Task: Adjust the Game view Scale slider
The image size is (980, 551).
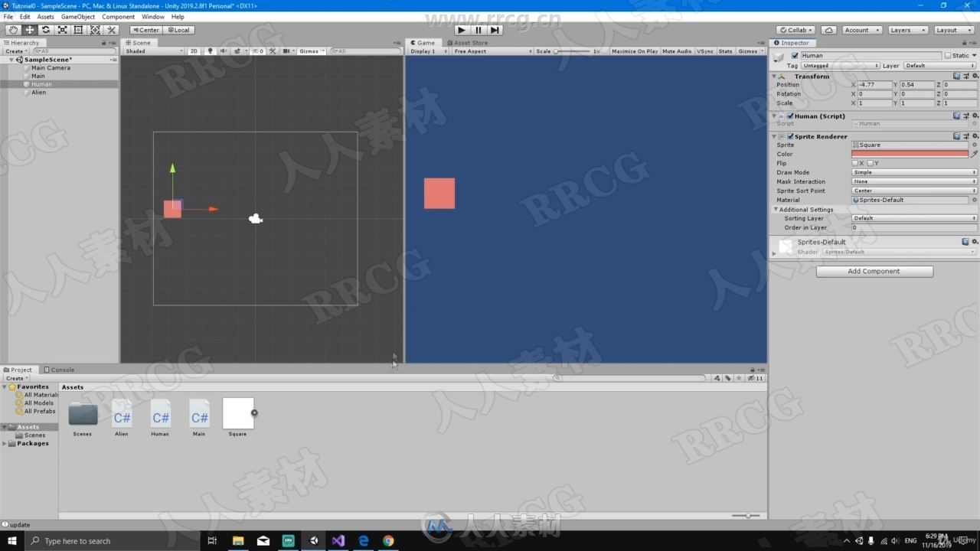Action: click(573, 51)
